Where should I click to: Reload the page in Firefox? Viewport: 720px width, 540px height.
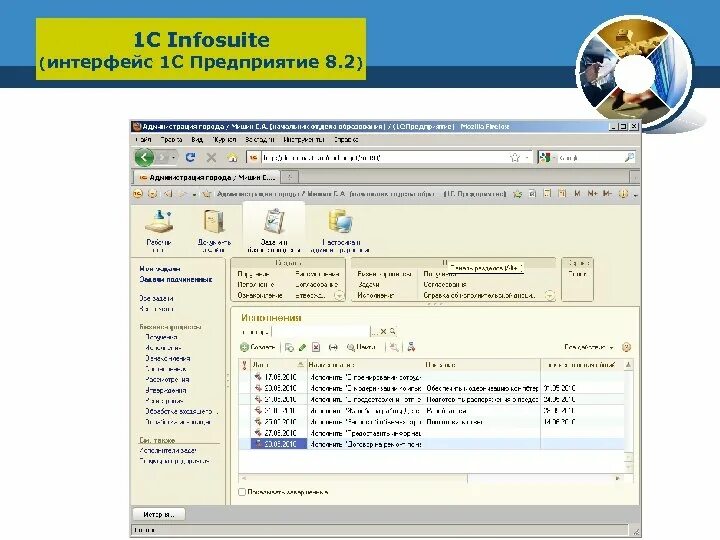[190, 158]
